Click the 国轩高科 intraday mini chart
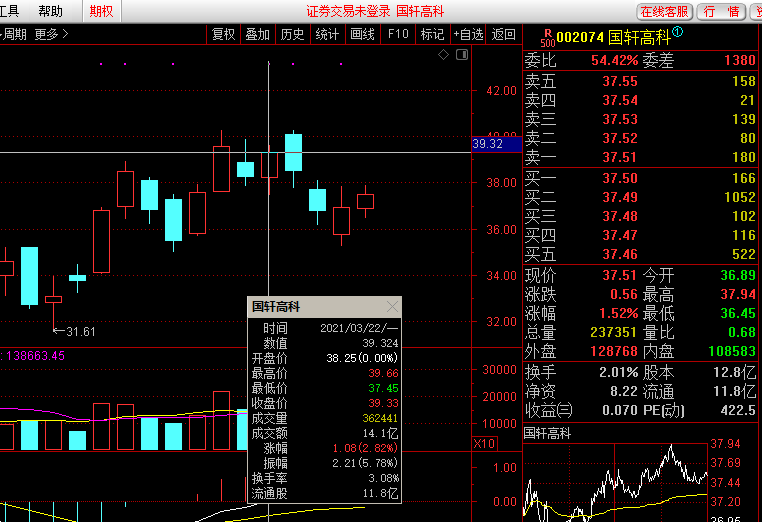The width and height of the screenshot is (762, 522). pyautogui.click(x=615, y=481)
